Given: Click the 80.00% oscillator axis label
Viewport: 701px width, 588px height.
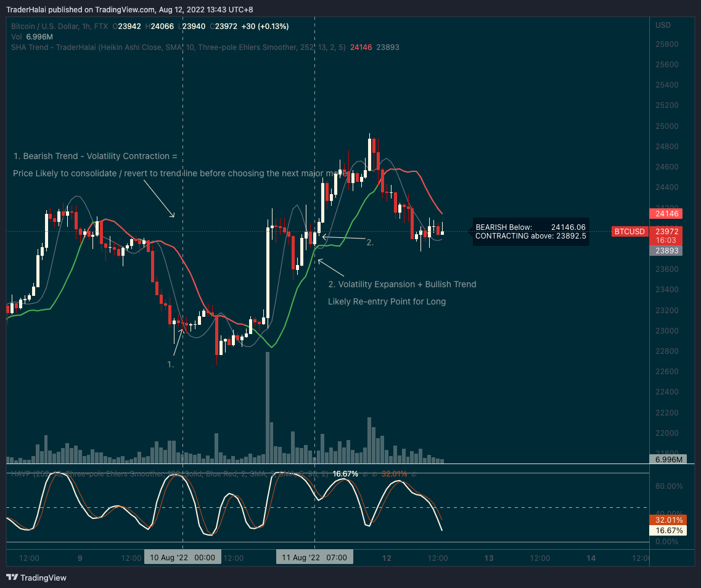Looking at the screenshot, I should (670, 486).
